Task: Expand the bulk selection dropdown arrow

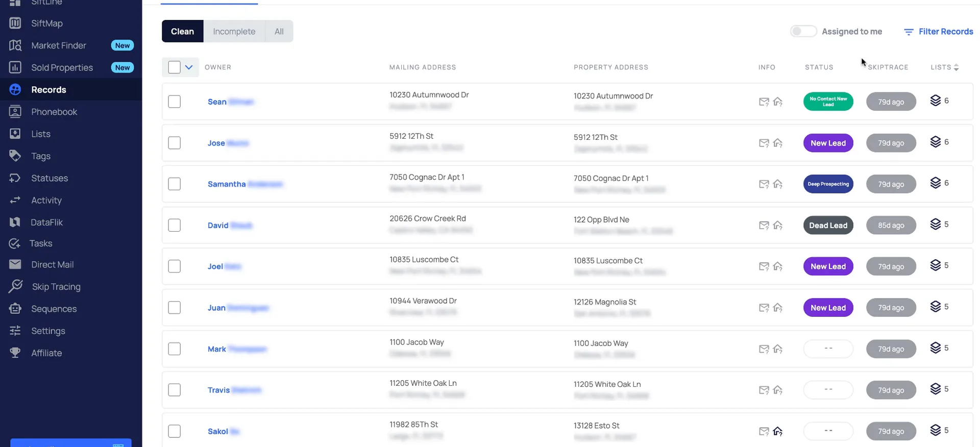Action: [189, 67]
